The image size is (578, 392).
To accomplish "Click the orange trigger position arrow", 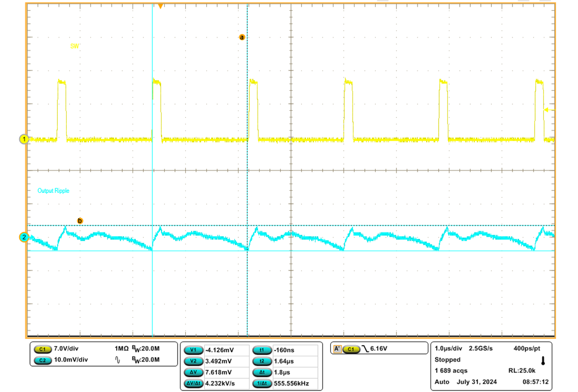I will (160, 6).
